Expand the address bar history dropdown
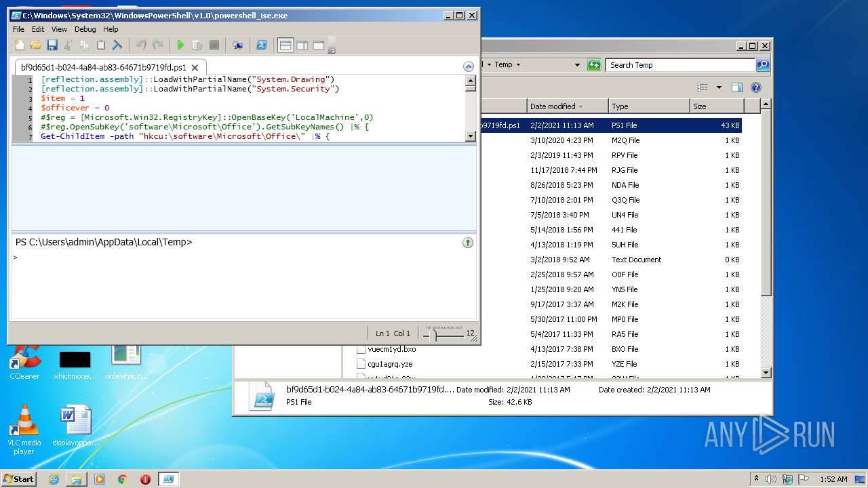This screenshot has width=868, height=488. click(577, 65)
